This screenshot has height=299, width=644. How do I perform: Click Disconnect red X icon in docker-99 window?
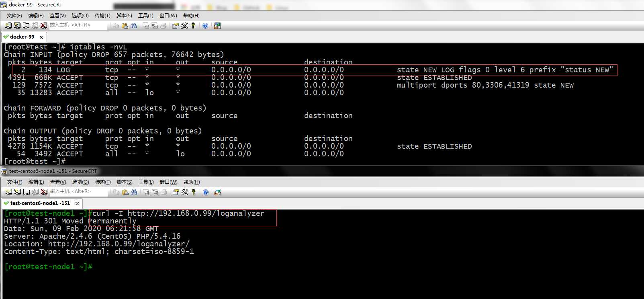point(43,25)
